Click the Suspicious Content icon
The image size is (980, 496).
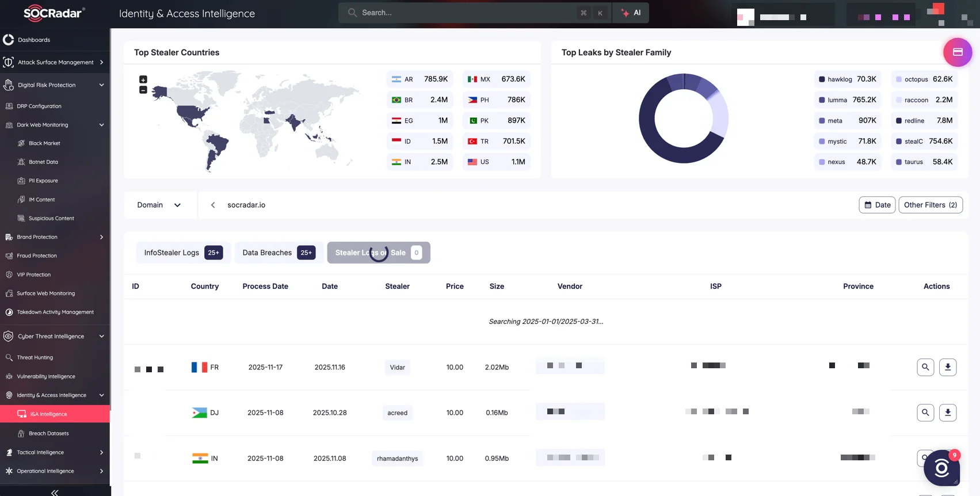click(x=21, y=218)
